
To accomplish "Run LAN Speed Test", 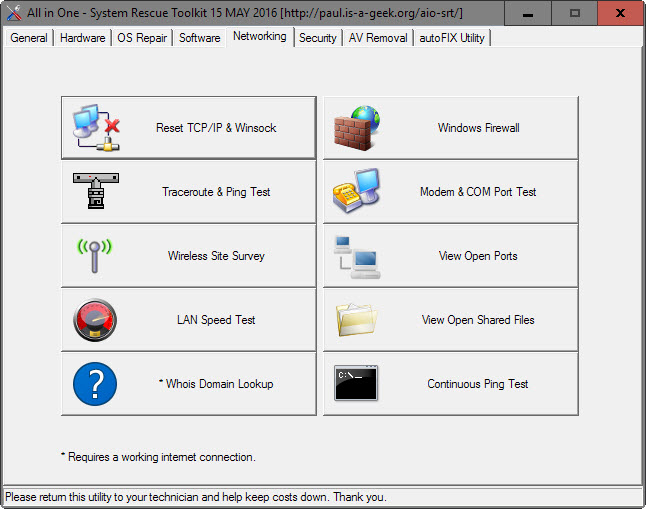I will pos(189,320).
